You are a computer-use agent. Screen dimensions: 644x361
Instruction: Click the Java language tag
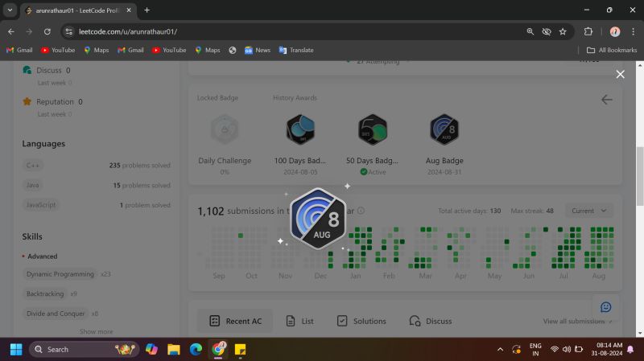click(32, 185)
